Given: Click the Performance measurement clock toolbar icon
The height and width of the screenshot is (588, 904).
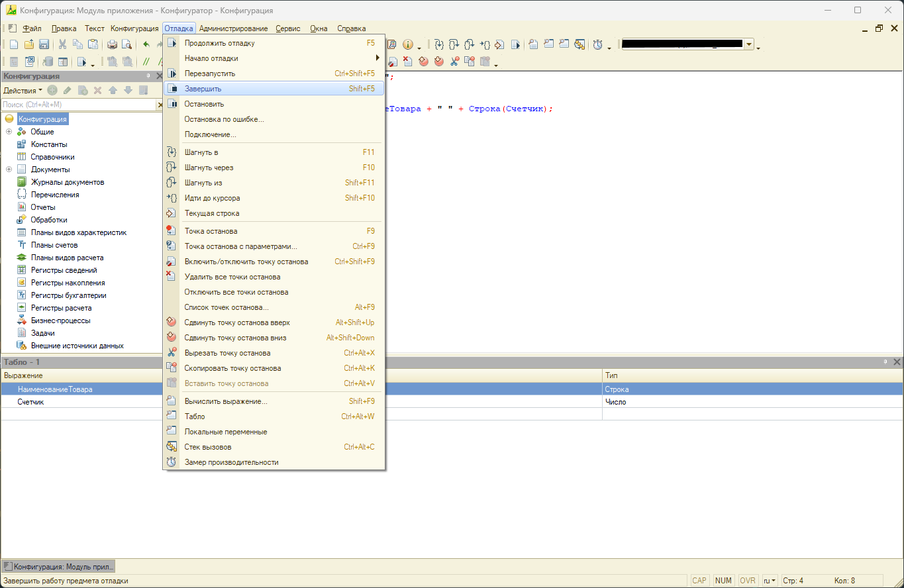Looking at the screenshot, I should tap(598, 44).
